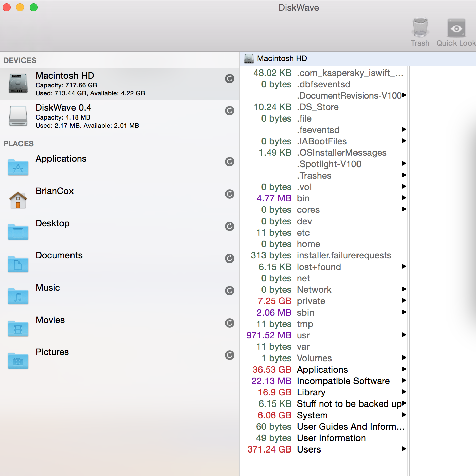Screen dimensions: 476x476
Task: Expand the Library folder arrow
Action: 404,392
